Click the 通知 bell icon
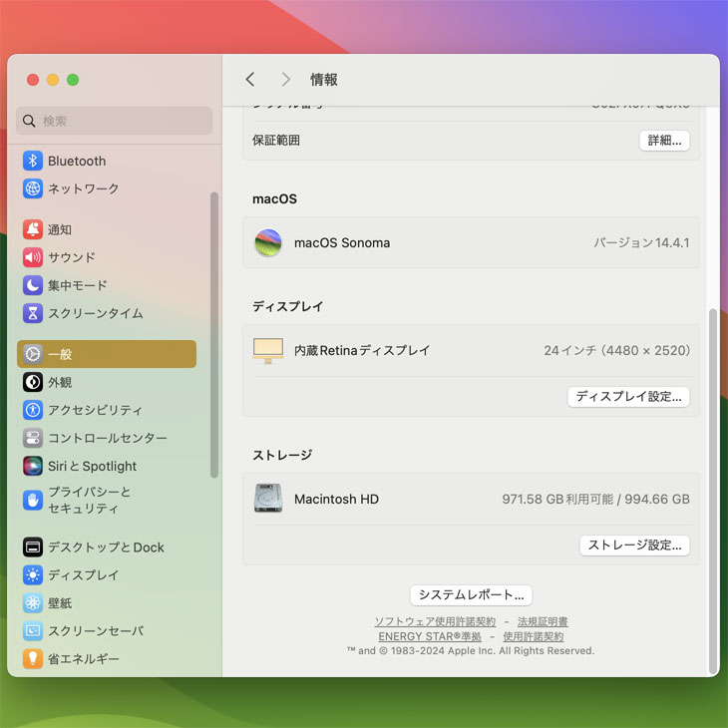This screenshot has height=728, width=728. 33,229
